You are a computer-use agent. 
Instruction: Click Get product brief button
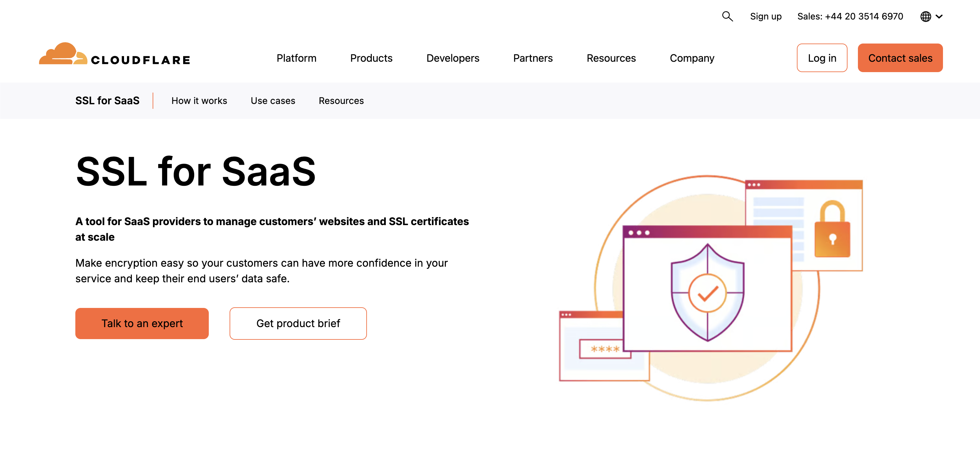coord(298,323)
